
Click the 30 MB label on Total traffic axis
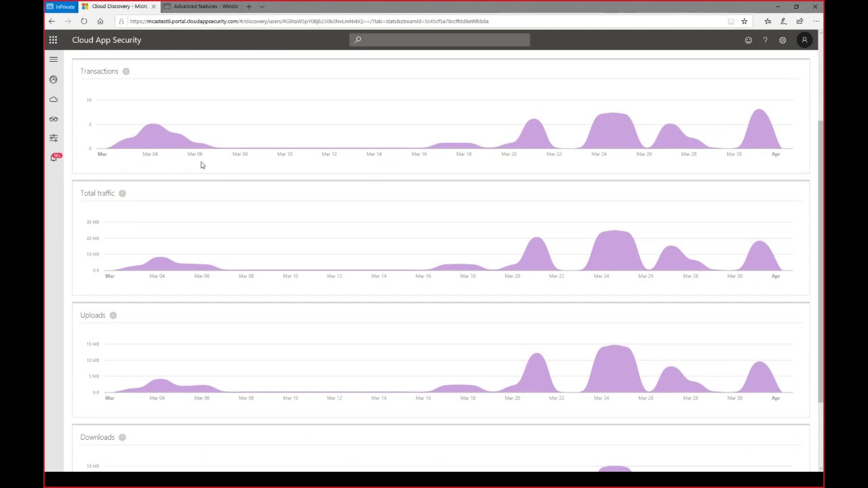tap(93, 222)
